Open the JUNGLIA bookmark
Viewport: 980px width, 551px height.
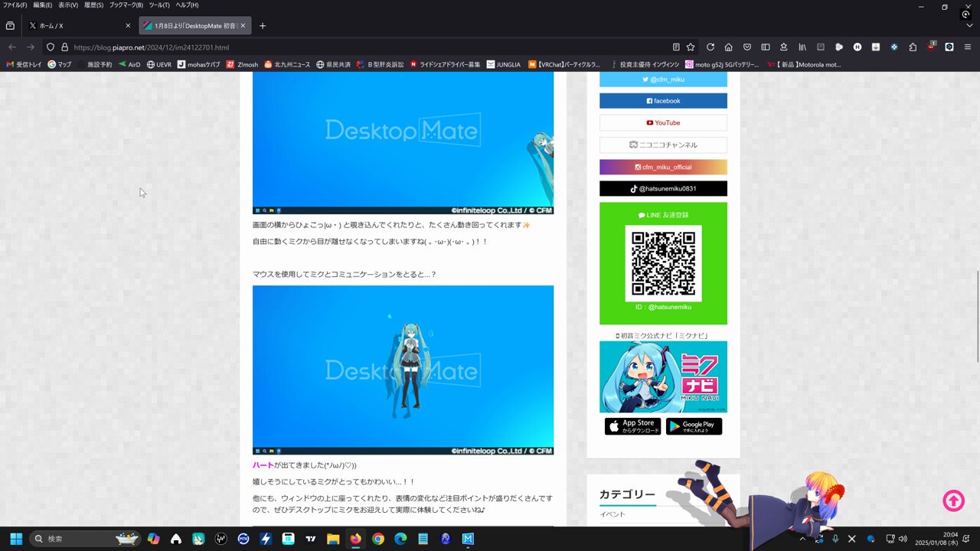tap(504, 64)
